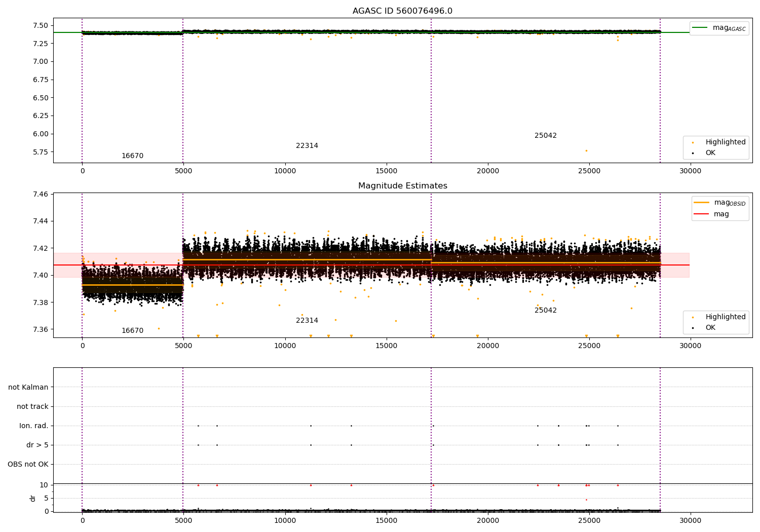Click obsid label 22314 in the Magnitude Estimates plot
Viewport: 760px width, 532px height.
click(x=307, y=321)
